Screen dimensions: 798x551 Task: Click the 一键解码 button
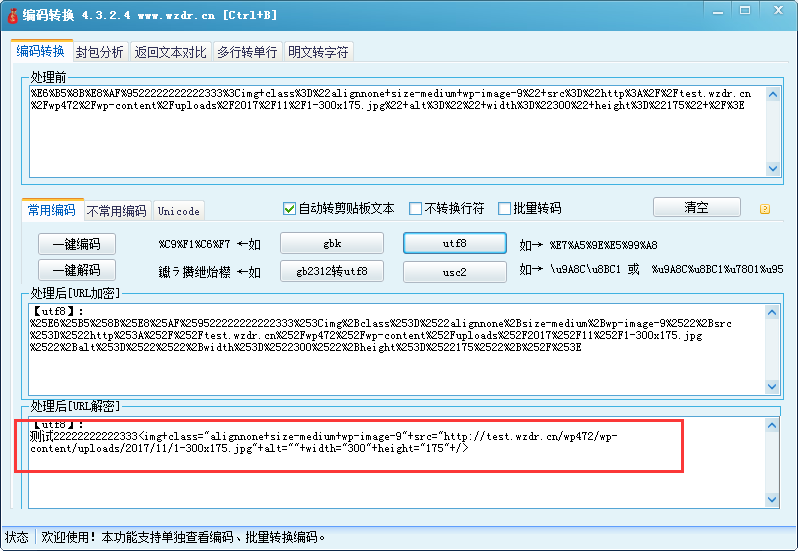pyautogui.click(x=77, y=270)
